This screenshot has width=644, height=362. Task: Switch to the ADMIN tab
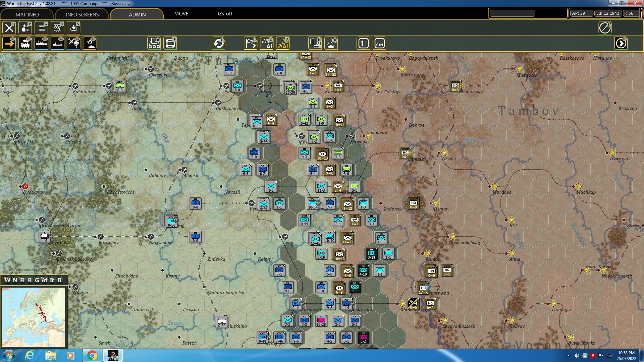[137, 14]
